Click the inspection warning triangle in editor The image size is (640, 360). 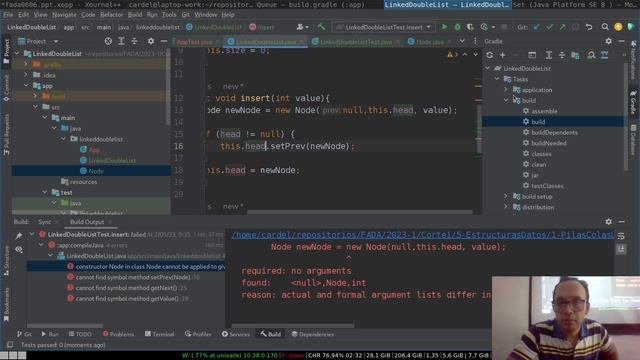pyautogui.click(x=450, y=55)
